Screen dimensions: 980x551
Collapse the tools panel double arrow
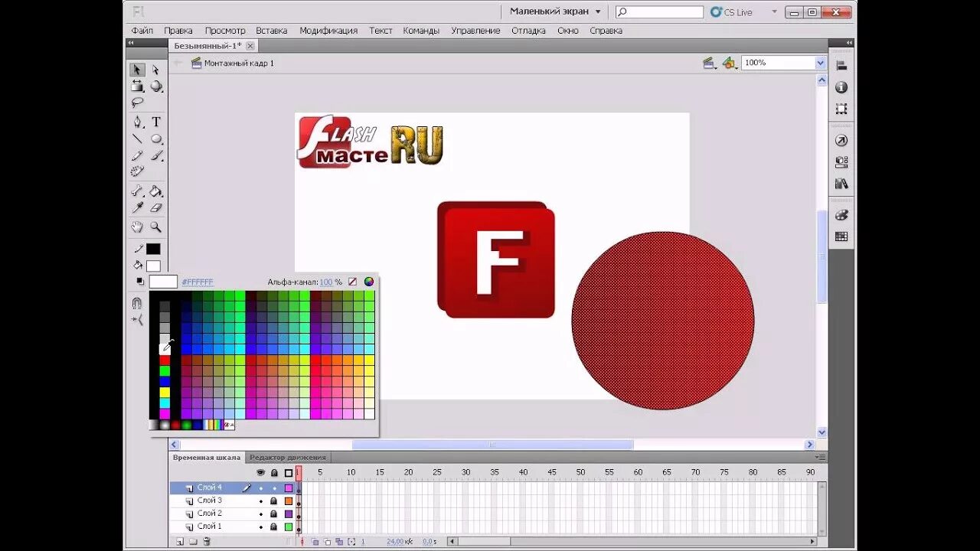click(130, 43)
